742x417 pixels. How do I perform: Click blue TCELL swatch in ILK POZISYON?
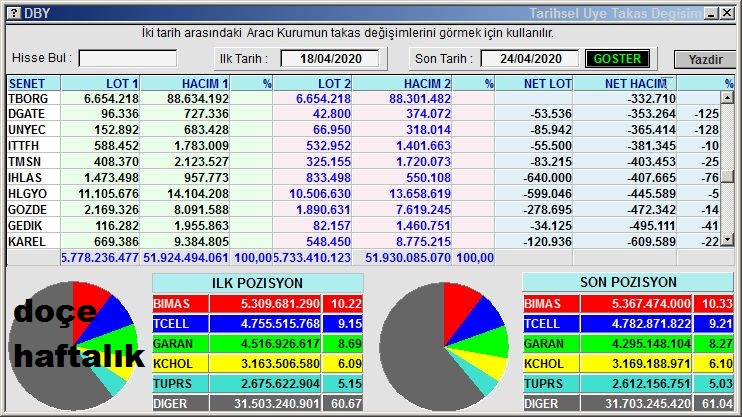point(180,324)
